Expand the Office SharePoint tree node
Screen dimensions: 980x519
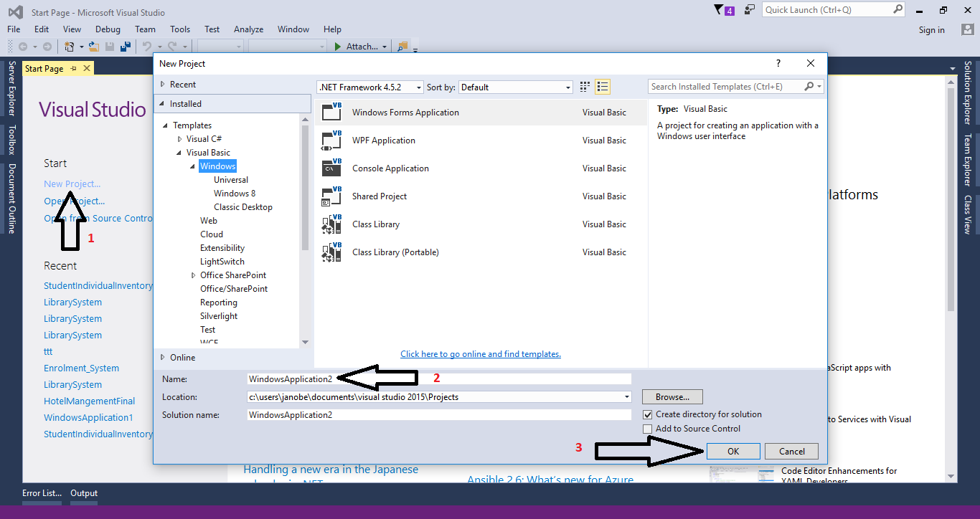[x=194, y=275]
